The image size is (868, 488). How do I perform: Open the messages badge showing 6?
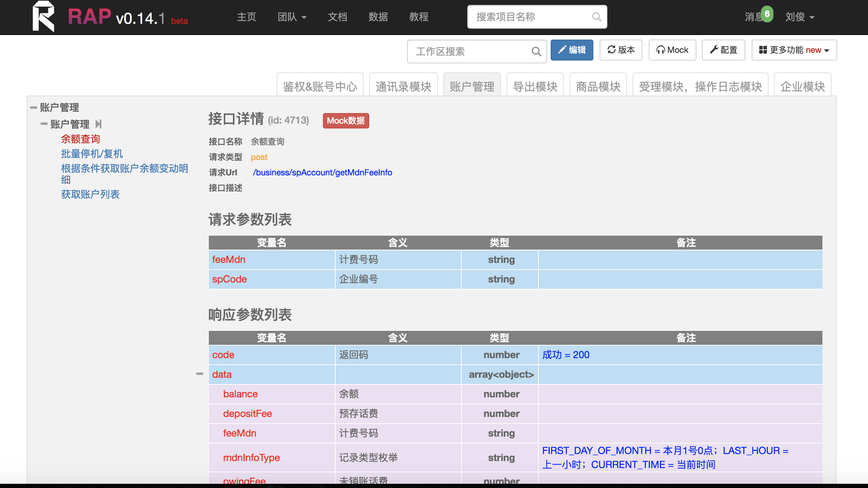[767, 14]
